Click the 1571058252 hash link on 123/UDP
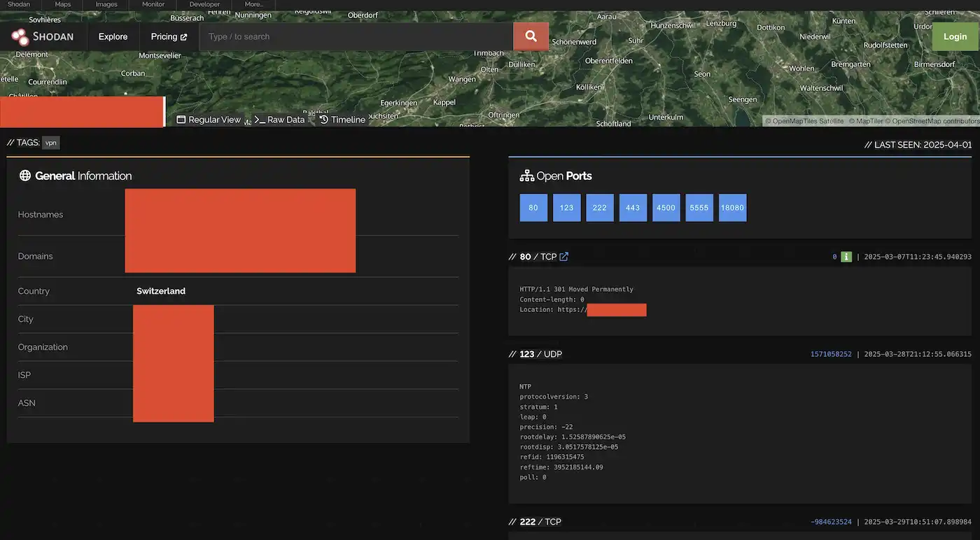980x540 pixels. [830, 353]
